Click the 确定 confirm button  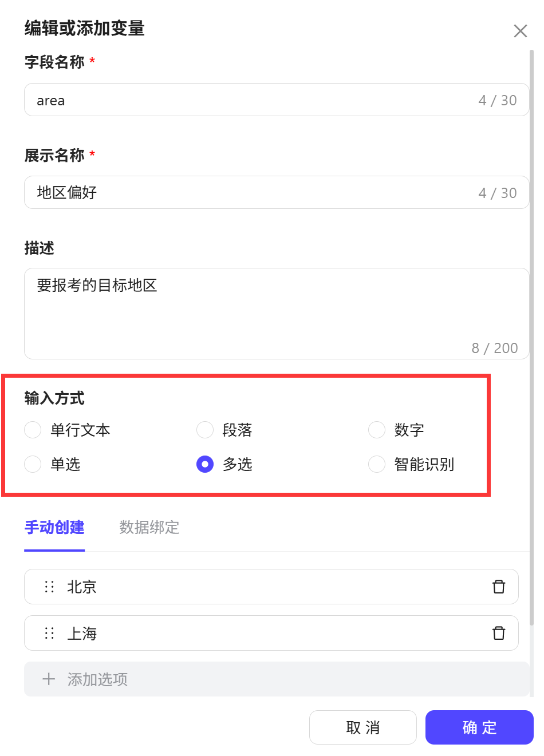pyautogui.click(x=480, y=727)
